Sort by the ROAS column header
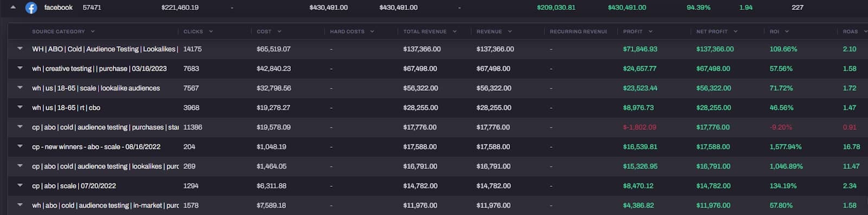The height and width of the screenshot is (215, 868). click(x=850, y=31)
